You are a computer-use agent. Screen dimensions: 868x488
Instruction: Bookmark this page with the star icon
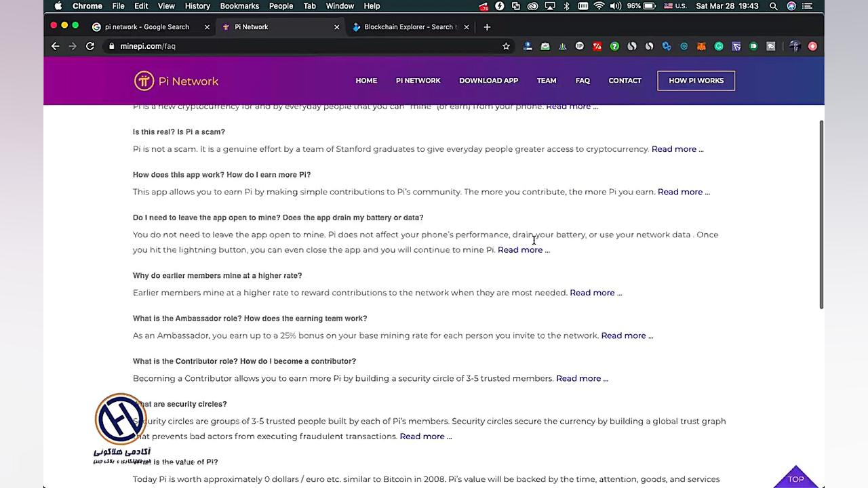pyautogui.click(x=506, y=46)
